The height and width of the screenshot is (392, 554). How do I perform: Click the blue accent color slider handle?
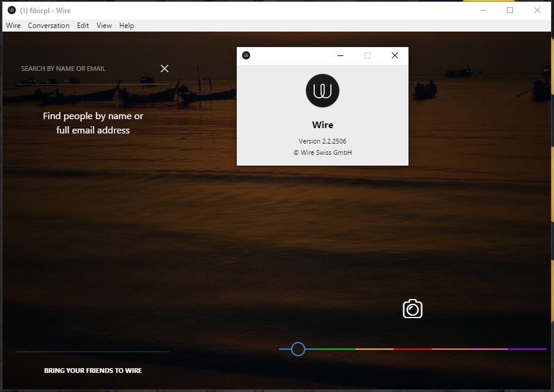coord(298,349)
